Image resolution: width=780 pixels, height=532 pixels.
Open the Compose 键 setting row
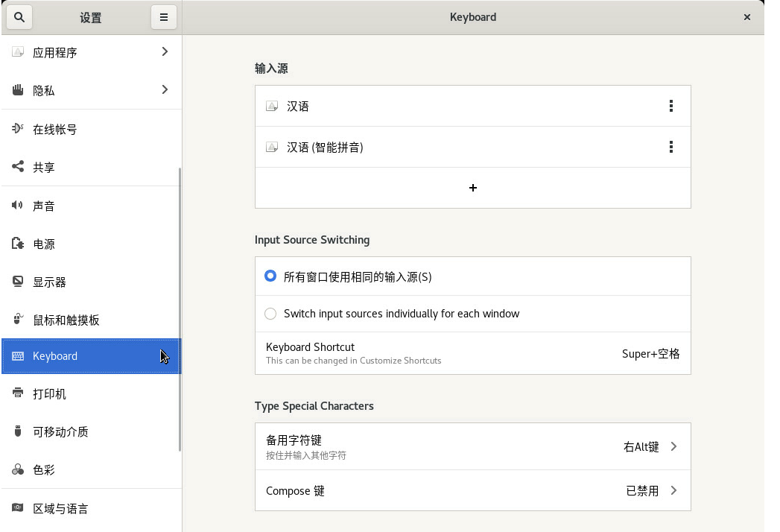(x=472, y=490)
